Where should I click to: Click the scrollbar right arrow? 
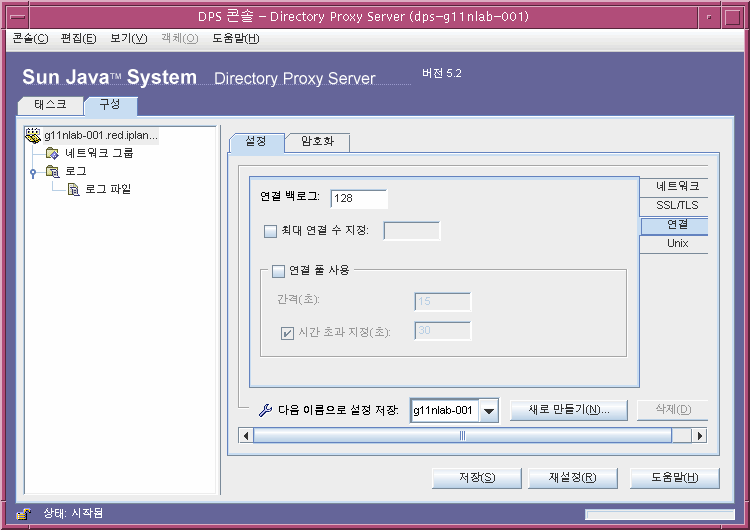(699, 436)
